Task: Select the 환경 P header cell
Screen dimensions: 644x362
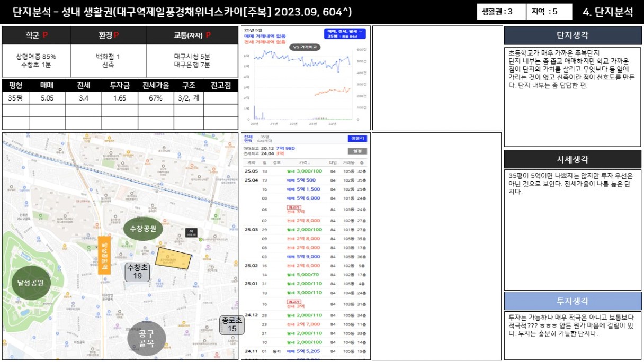Action: point(109,35)
